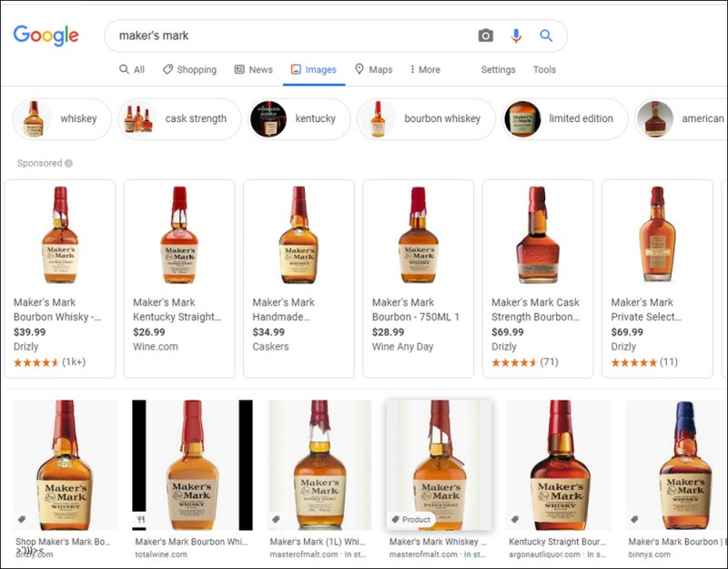Click the newspaper icon on the News tab
728x569 pixels.
(x=239, y=69)
